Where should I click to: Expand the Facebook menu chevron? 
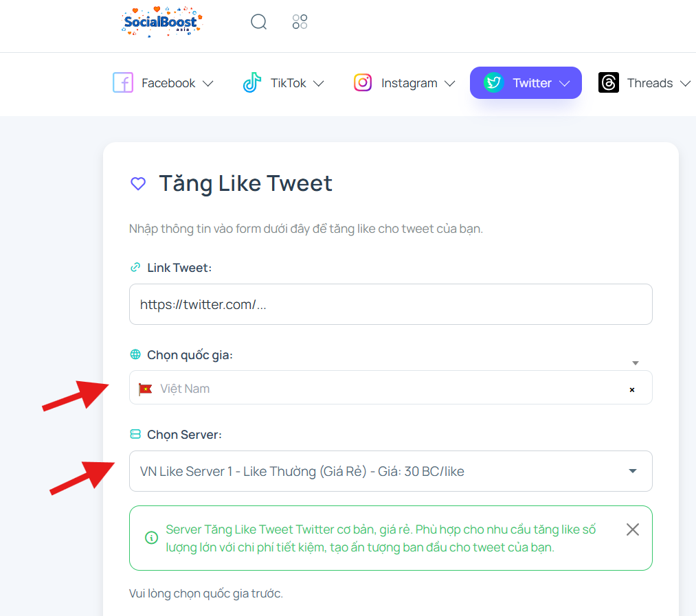[207, 83]
